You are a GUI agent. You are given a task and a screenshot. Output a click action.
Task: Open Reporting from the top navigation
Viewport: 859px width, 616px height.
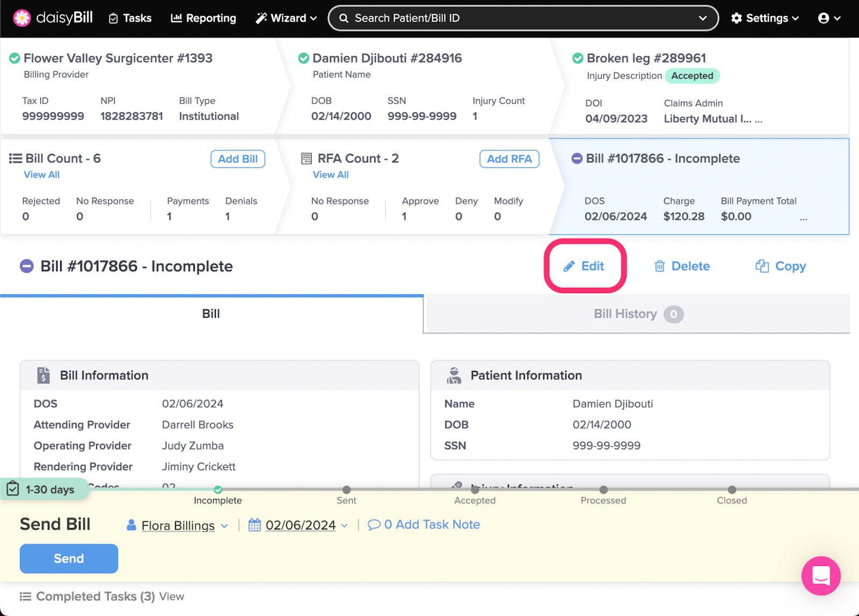pos(203,18)
